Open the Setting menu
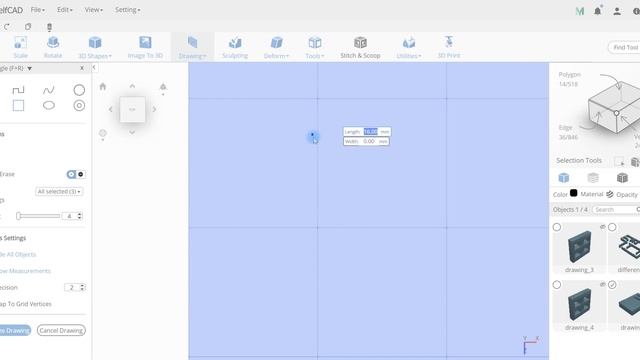This screenshot has width=640, height=360. point(127,9)
